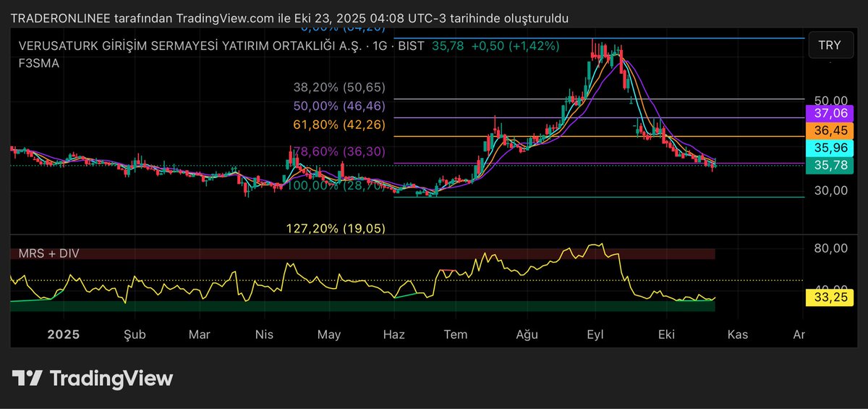Screen dimensions: 868x409
Task: Click the 33,25 yellow indicator value label
Action: point(830,296)
